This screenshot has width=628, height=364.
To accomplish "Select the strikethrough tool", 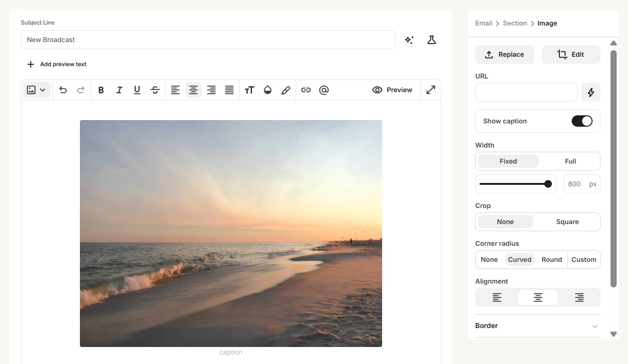I will click(x=155, y=90).
